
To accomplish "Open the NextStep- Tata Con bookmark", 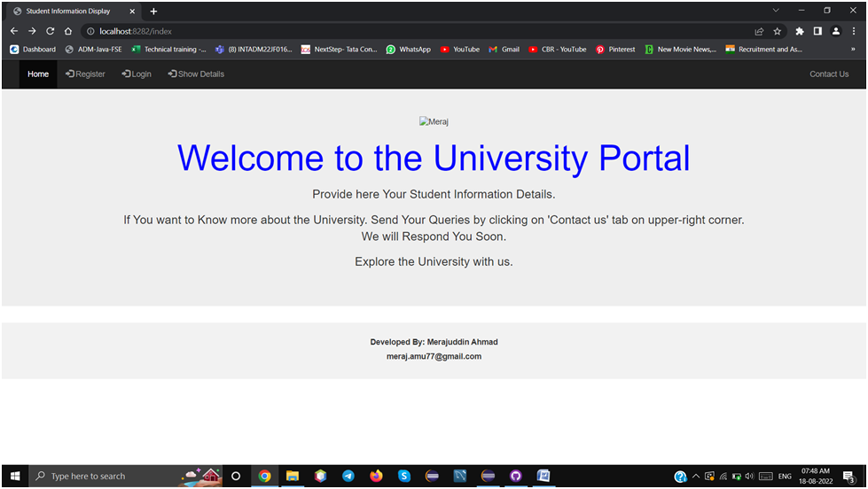I will pyautogui.click(x=340, y=50).
